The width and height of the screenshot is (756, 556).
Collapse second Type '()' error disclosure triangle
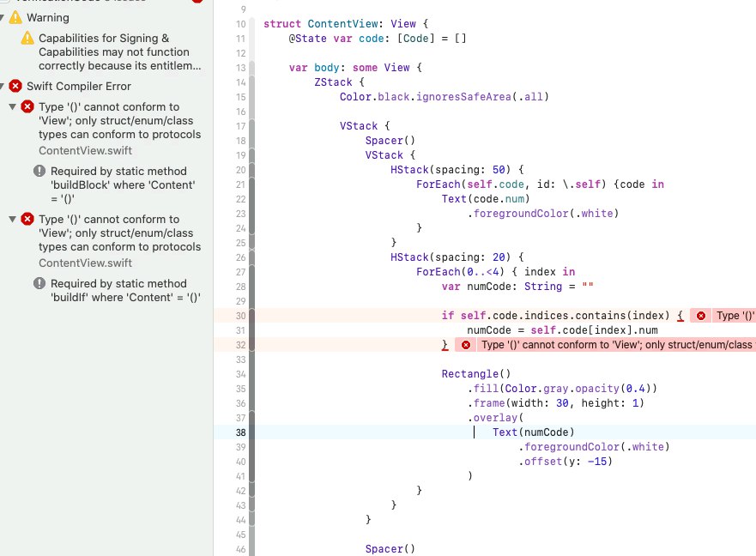13,219
